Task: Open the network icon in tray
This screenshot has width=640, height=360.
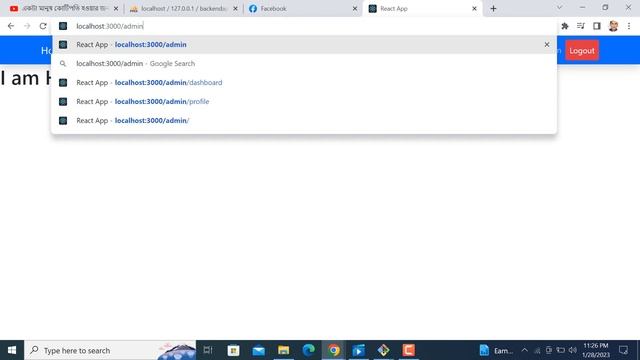Action: point(537,350)
